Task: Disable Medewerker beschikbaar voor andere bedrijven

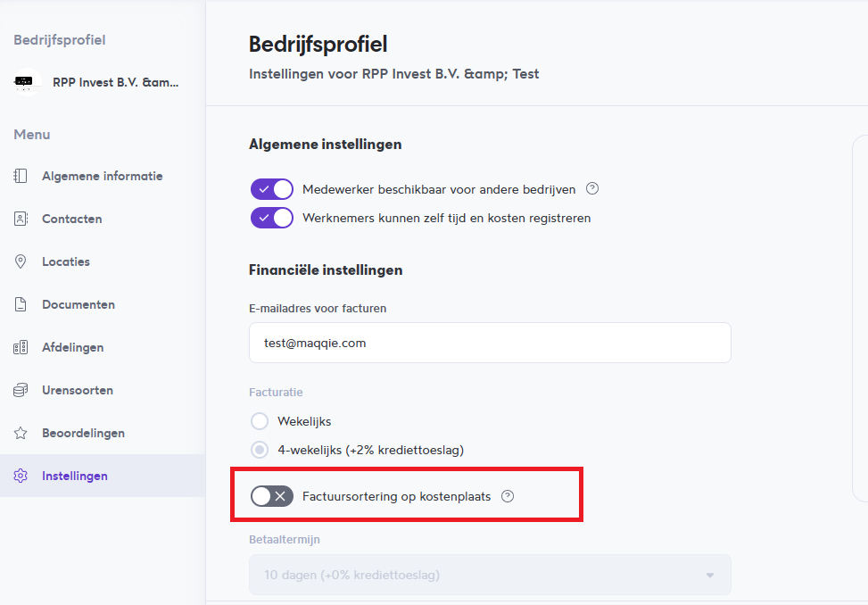Action: pyautogui.click(x=272, y=189)
